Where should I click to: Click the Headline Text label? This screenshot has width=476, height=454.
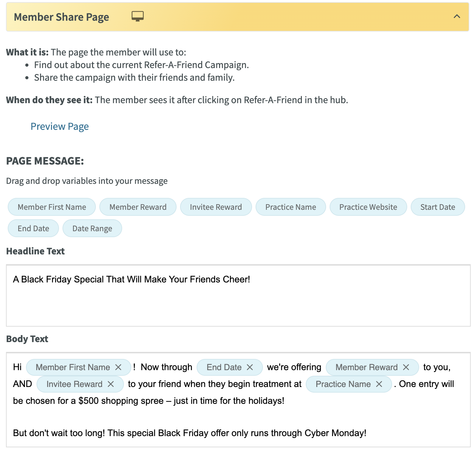click(x=35, y=251)
